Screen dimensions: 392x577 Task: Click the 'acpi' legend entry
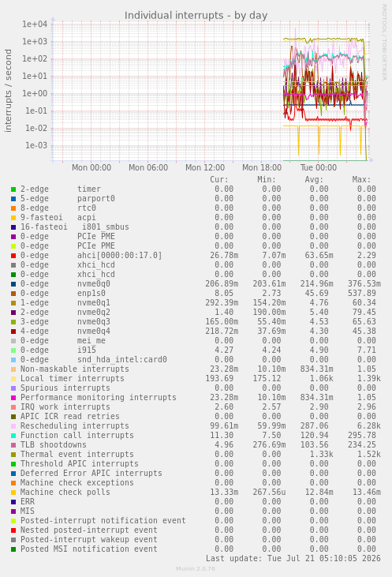tap(87, 218)
